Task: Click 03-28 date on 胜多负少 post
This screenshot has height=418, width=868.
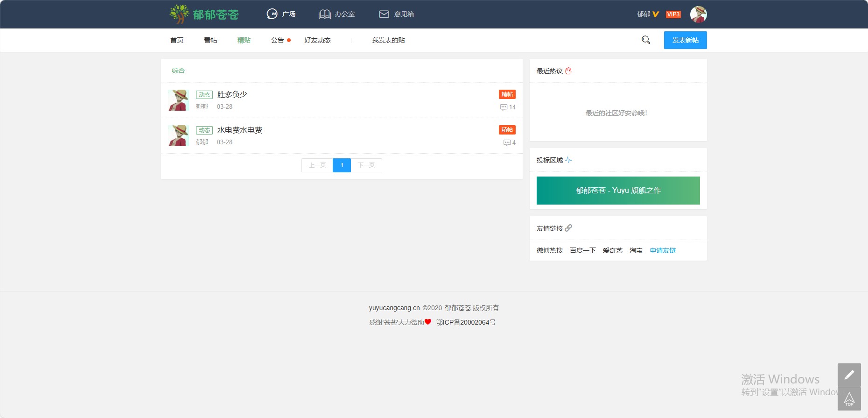Action: (x=224, y=106)
